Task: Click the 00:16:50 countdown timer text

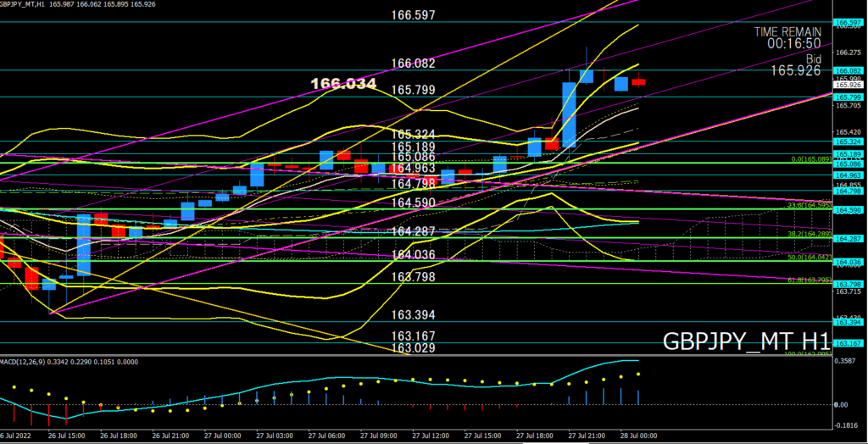Action: [793, 42]
